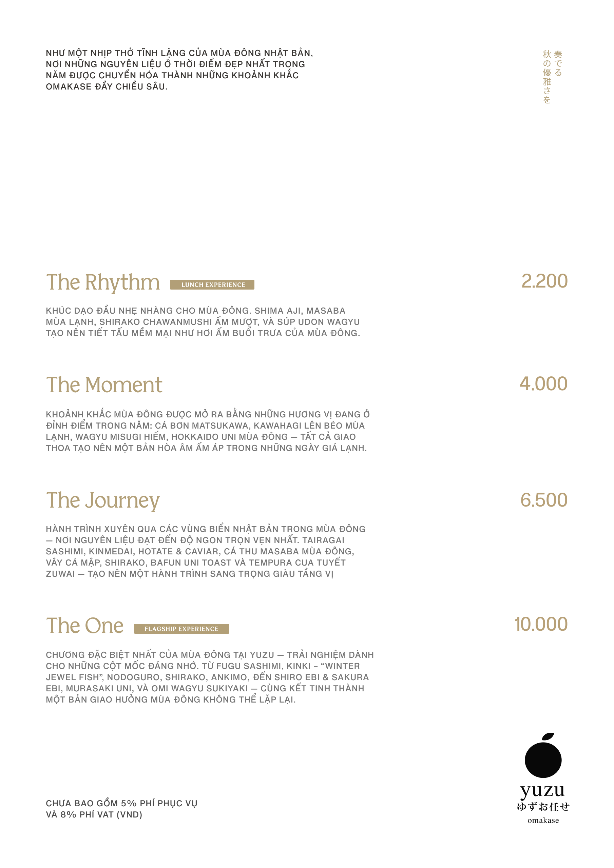Choose "The One" menu heading
The image size is (614, 868).
coord(85,626)
